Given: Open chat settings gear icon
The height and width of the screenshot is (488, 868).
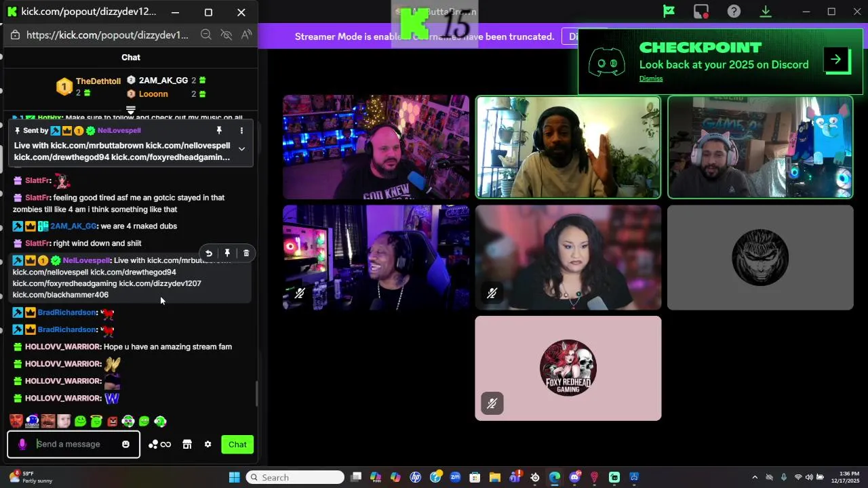Looking at the screenshot, I should pyautogui.click(x=208, y=445).
